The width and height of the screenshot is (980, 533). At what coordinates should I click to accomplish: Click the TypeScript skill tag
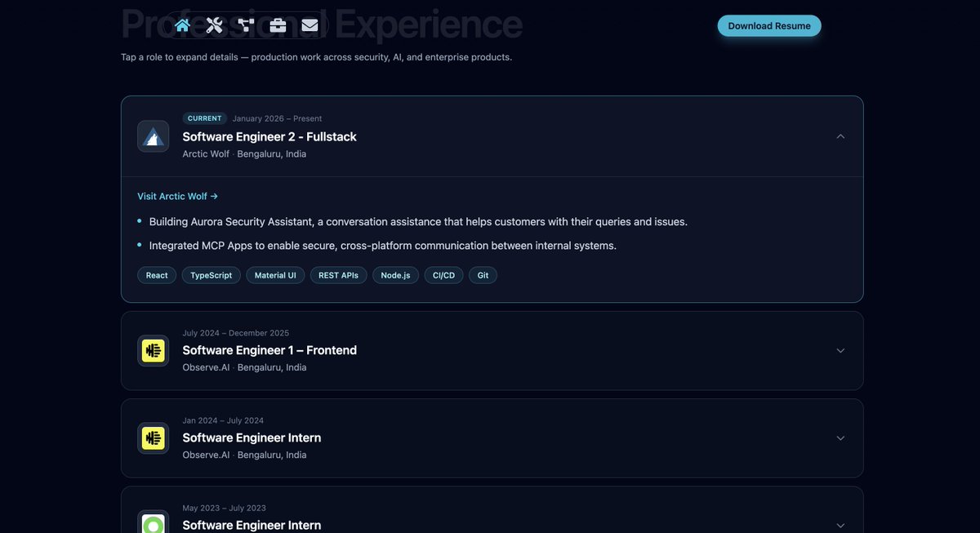click(212, 275)
